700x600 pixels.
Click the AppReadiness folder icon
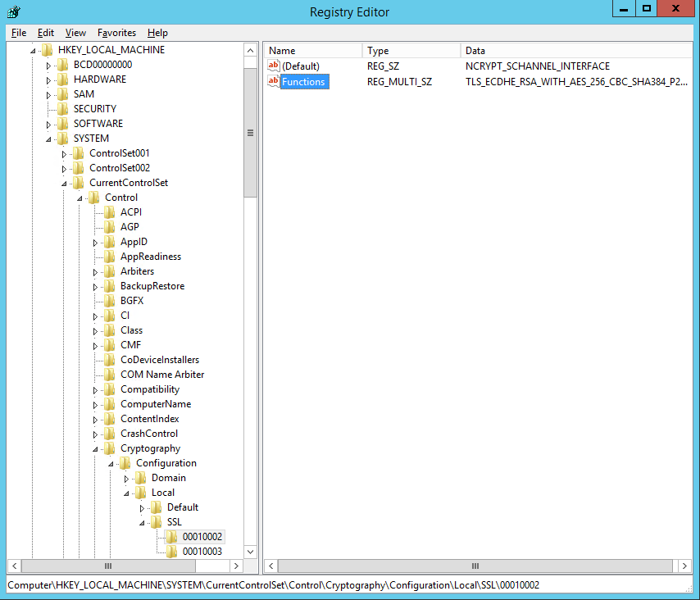tap(110, 257)
